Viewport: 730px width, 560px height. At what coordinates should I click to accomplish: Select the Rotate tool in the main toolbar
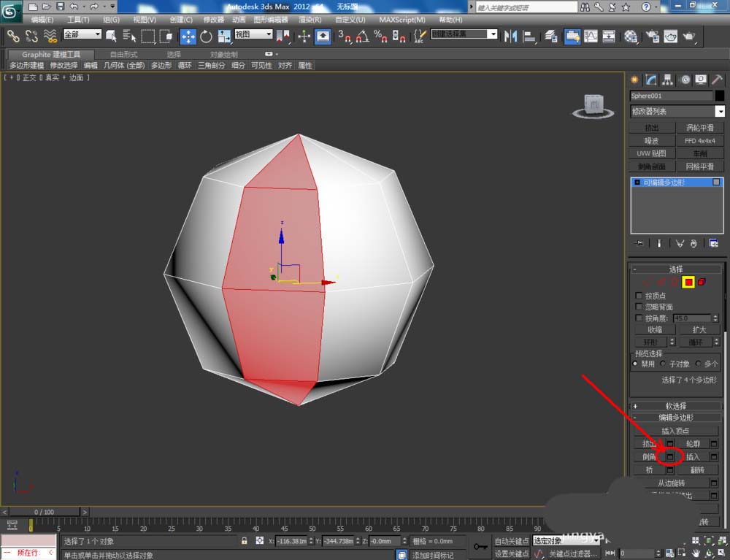207,36
